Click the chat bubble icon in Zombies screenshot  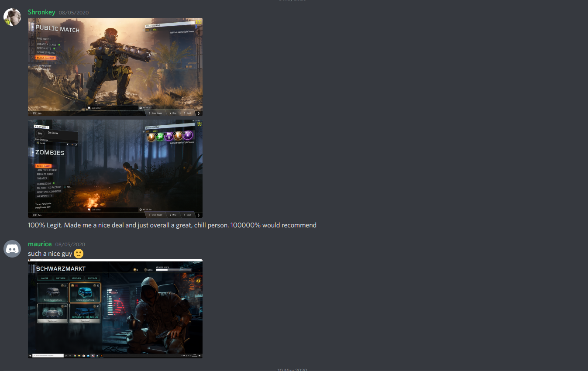[x=89, y=210]
